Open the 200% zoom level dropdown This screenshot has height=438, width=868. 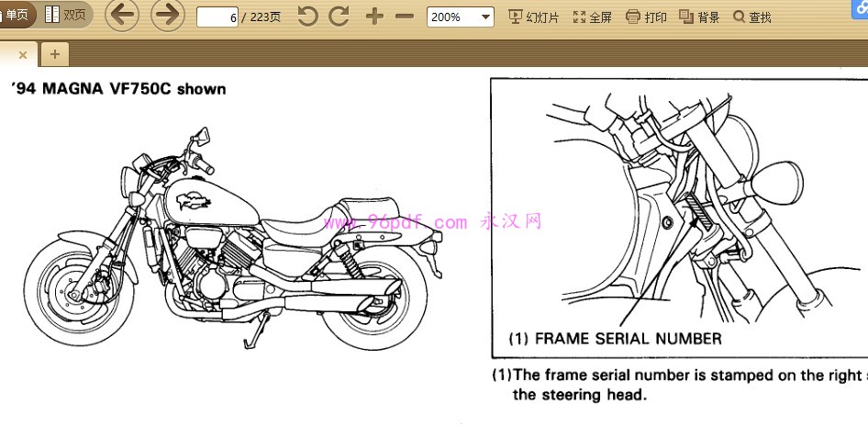[461, 17]
